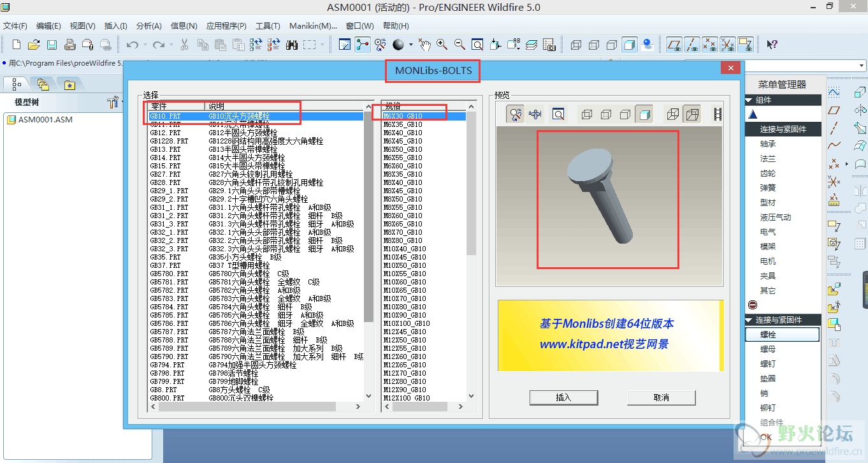Click the scissors Cut icon
The height and width of the screenshot is (463, 868).
point(185,45)
